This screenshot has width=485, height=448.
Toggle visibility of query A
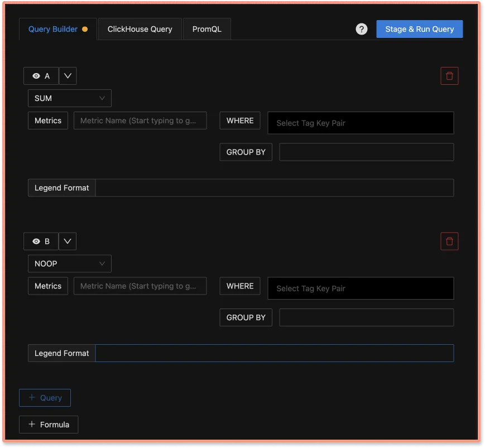41,76
